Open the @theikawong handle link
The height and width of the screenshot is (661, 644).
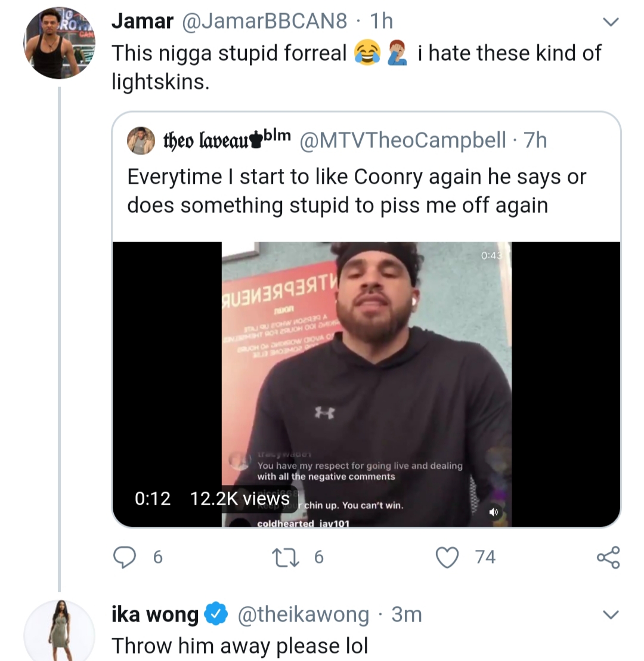[304, 614]
